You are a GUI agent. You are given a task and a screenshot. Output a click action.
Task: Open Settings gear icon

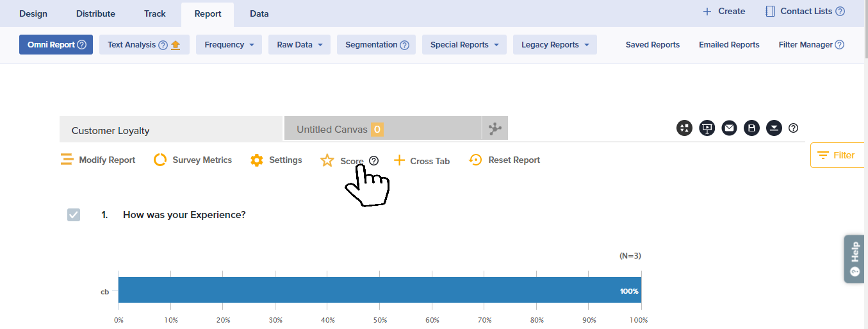point(257,160)
